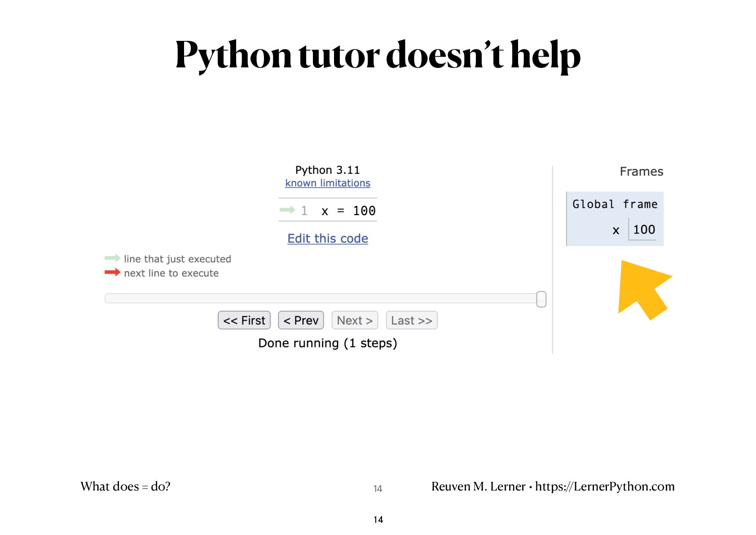Click the next line to execute legend text
The image size is (756, 535).
171,273
